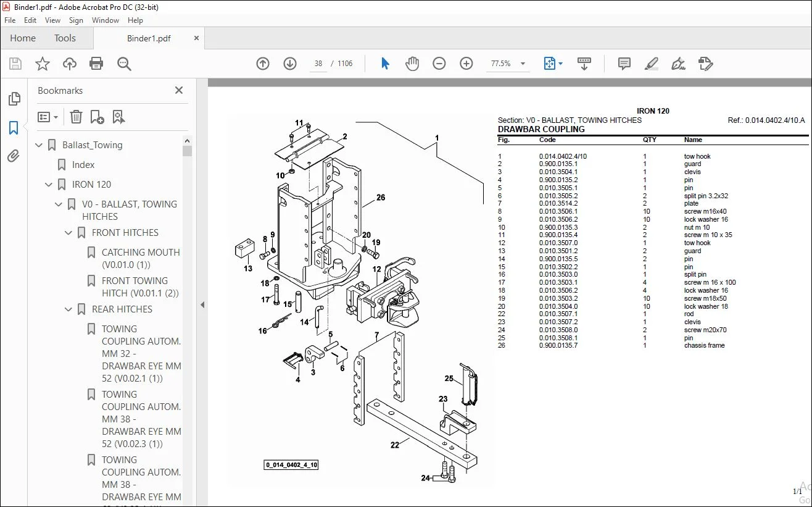Close the Binder1.pdf tab
The image size is (812, 507).
[x=196, y=38]
